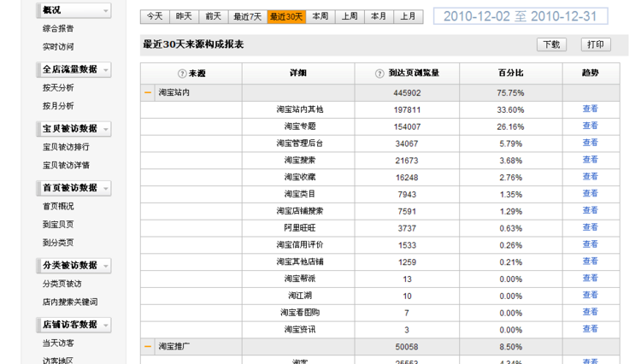This screenshot has width=641, height=364.
Task: Expand the 首页被访数据 section dropdown
Action: point(106,188)
